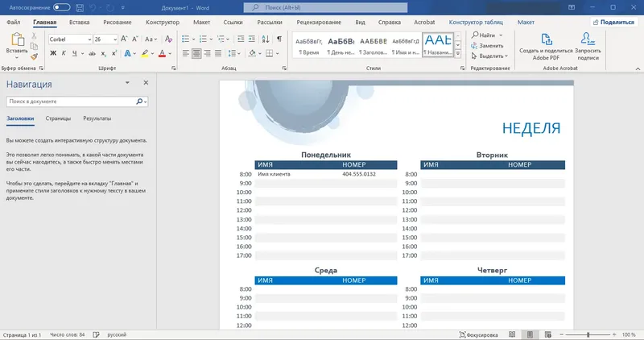Click the Поиск search box in title bar
Image resolution: width=644 pixels, height=340 pixels.
click(326, 7)
